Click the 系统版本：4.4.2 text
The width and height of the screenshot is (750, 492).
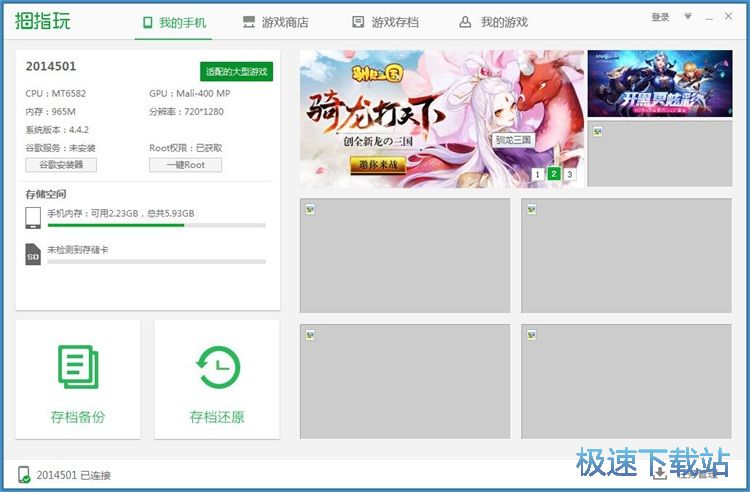57,130
